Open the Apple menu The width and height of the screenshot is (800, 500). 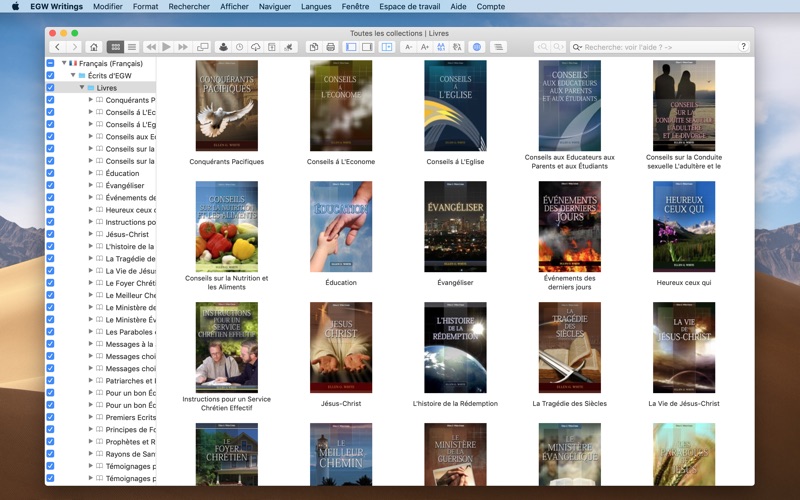point(15,7)
